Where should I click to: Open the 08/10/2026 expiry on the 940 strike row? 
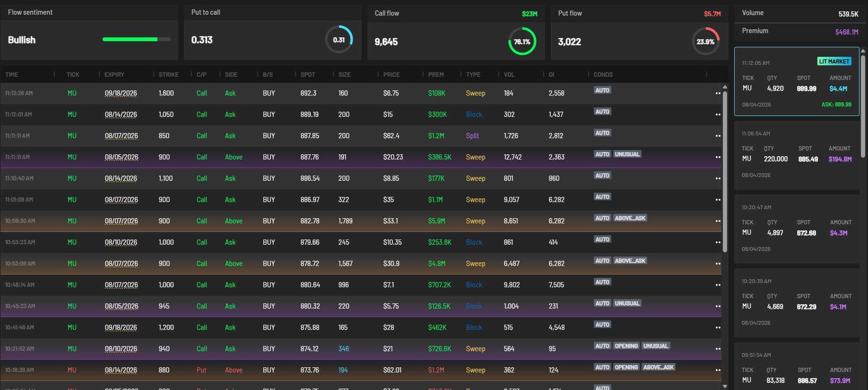pyautogui.click(x=121, y=349)
